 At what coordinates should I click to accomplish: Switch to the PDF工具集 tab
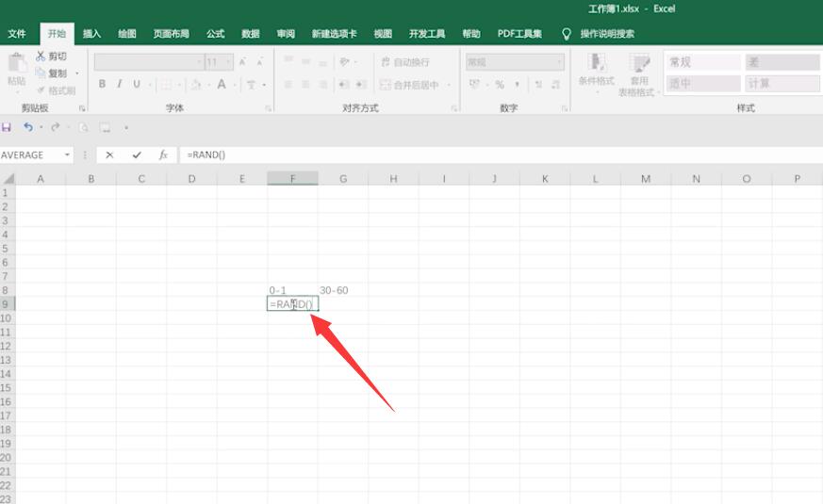pyautogui.click(x=519, y=34)
